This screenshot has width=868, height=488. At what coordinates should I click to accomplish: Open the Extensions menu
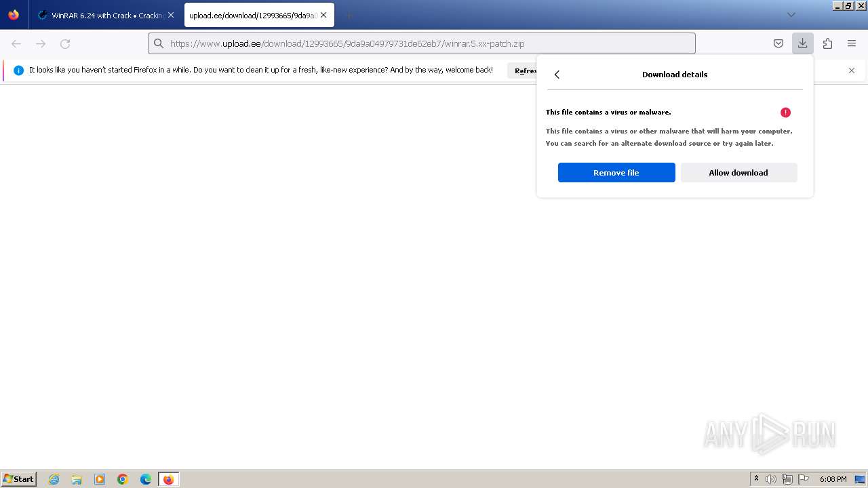pyautogui.click(x=827, y=43)
